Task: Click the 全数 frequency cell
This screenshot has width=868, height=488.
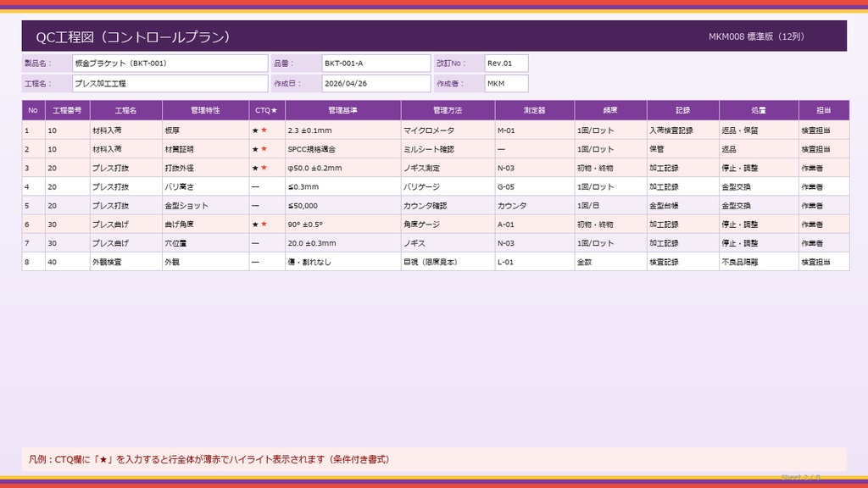Action: [x=610, y=263]
